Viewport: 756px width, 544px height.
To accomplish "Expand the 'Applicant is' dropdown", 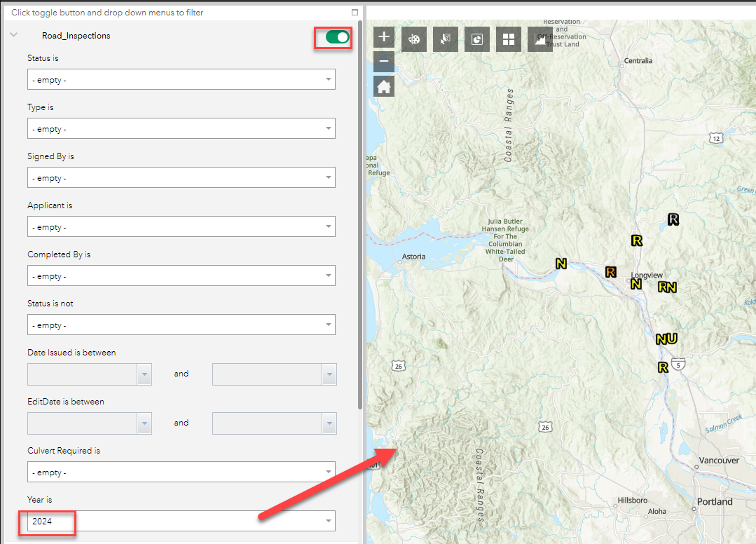I will [x=181, y=226].
